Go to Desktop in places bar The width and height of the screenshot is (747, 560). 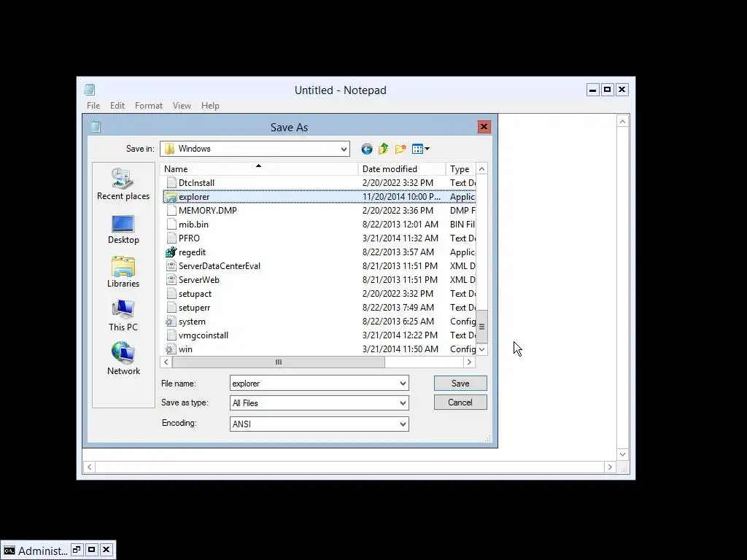pyautogui.click(x=123, y=230)
